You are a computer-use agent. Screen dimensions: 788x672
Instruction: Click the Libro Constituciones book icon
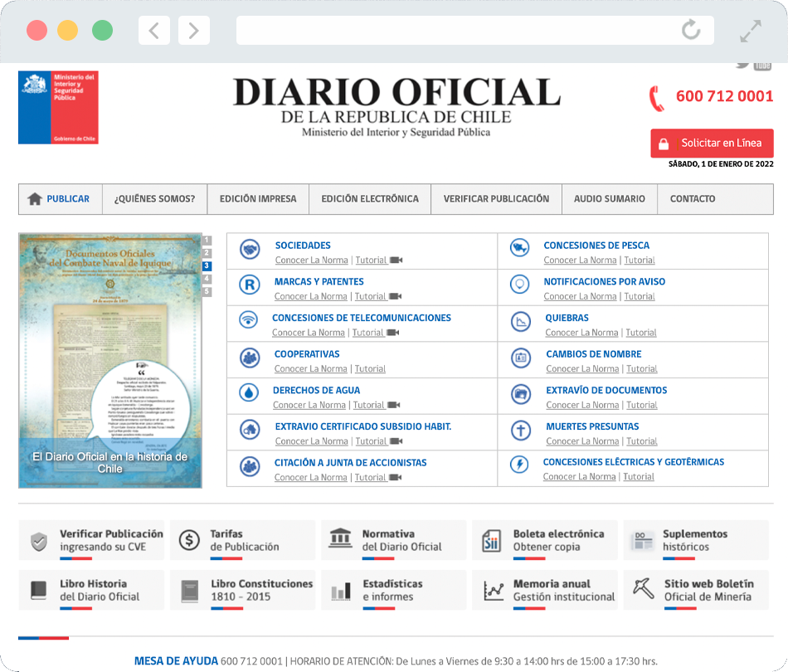tap(190, 592)
